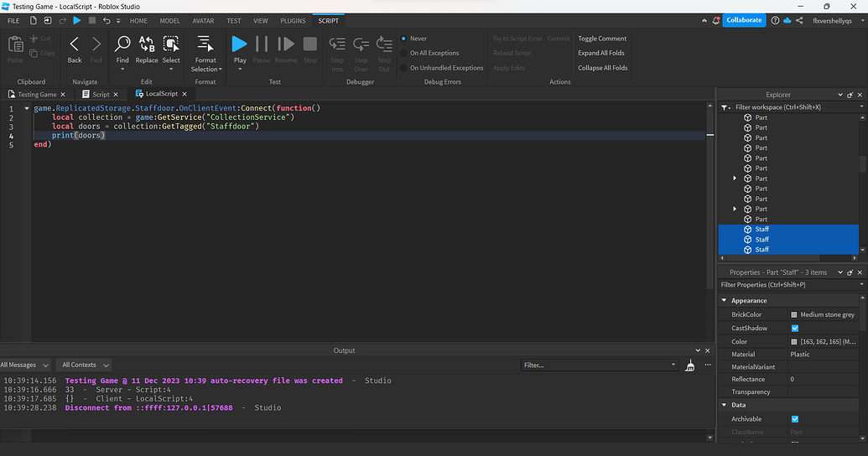Viewport: 868px width, 456px height.
Task: Toggle the CastShadow checkbox
Action: (795, 328)
